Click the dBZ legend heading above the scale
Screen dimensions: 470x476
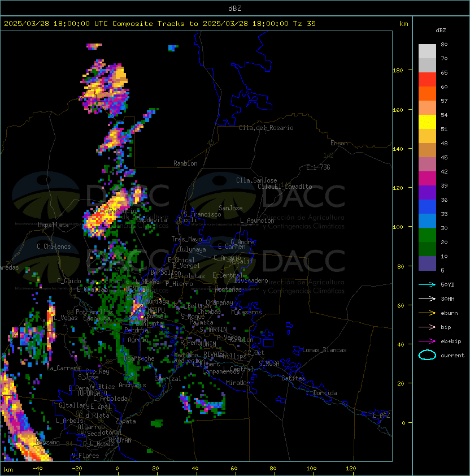(441, 31)
